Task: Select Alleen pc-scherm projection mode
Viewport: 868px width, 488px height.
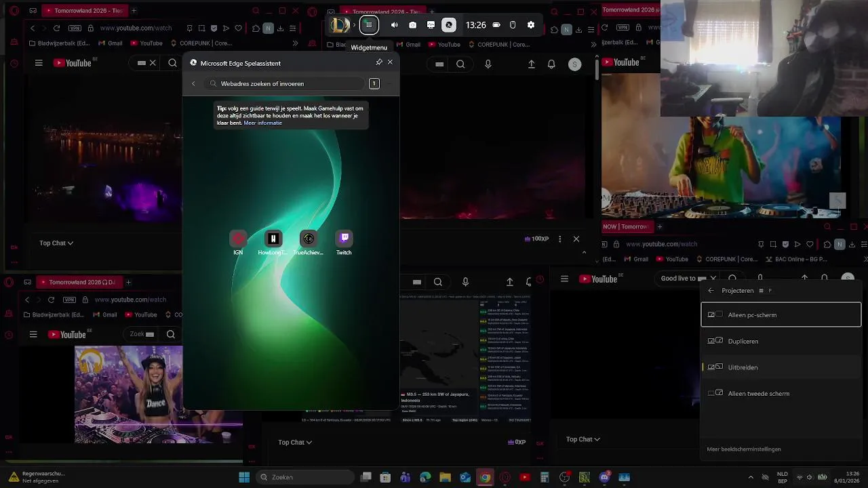Action: pyautogui.click(x=781, y=314)
